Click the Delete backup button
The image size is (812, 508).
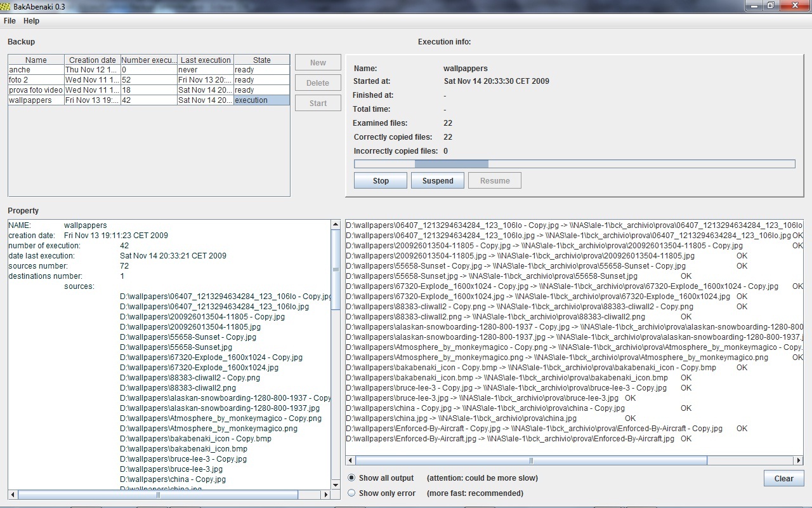318,83
